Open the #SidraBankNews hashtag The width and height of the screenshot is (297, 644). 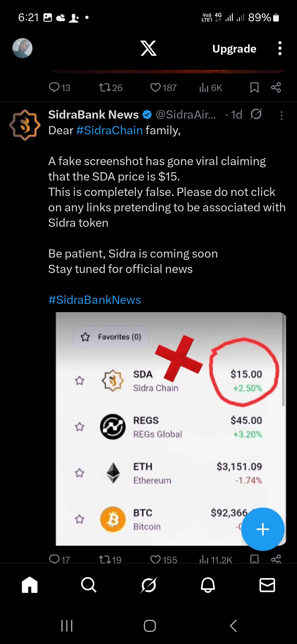(x=95, y=300)
